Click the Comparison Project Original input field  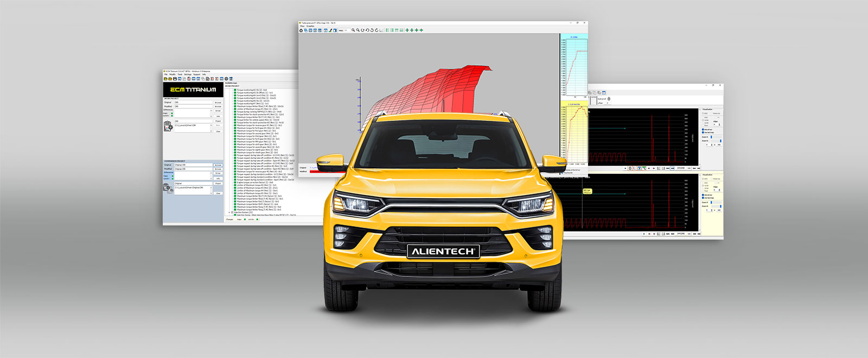pyautogui.click(x=193, y=165)
